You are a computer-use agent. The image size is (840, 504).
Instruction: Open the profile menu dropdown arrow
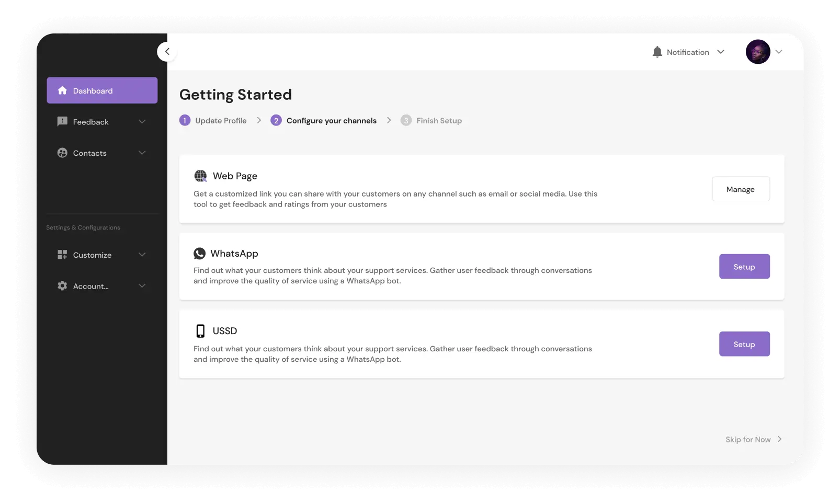[x=779, y=52]
